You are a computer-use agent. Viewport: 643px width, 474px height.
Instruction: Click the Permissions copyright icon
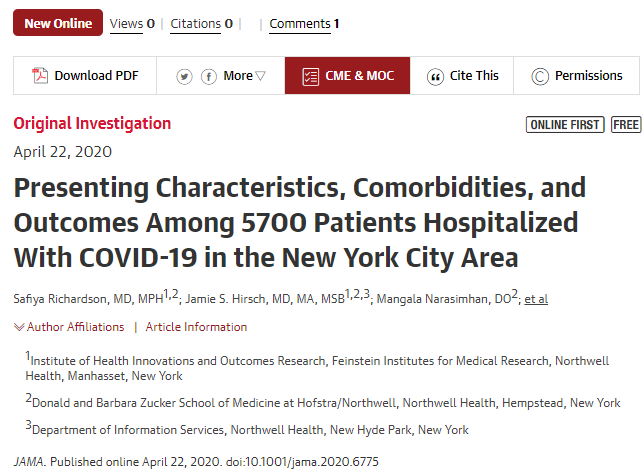tap(540, 76)
